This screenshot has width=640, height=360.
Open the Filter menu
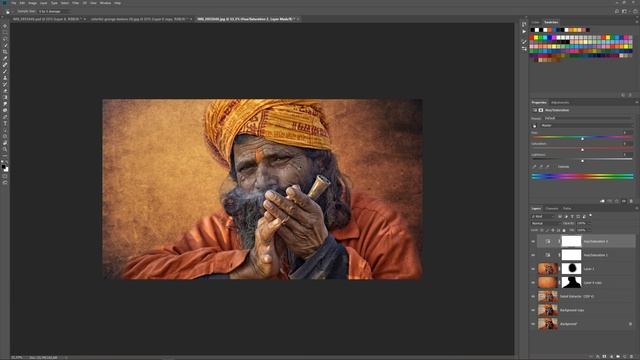(x=76, y=3)
